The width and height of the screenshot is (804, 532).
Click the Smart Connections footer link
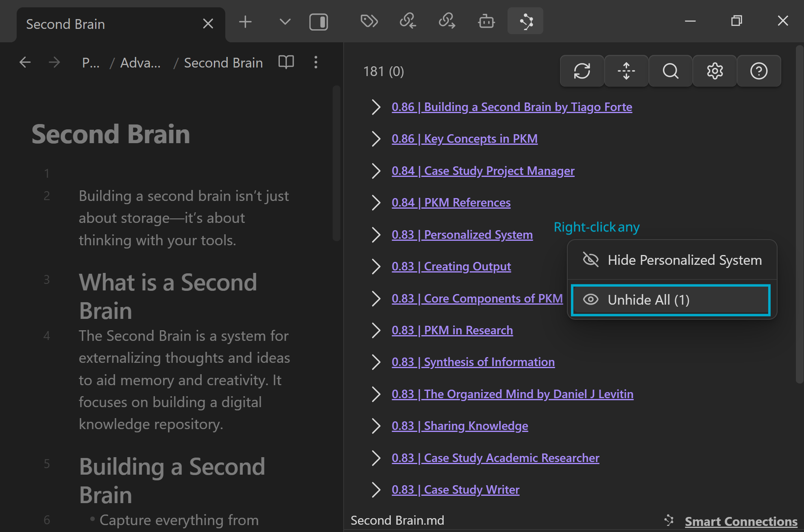click(741, 521)
